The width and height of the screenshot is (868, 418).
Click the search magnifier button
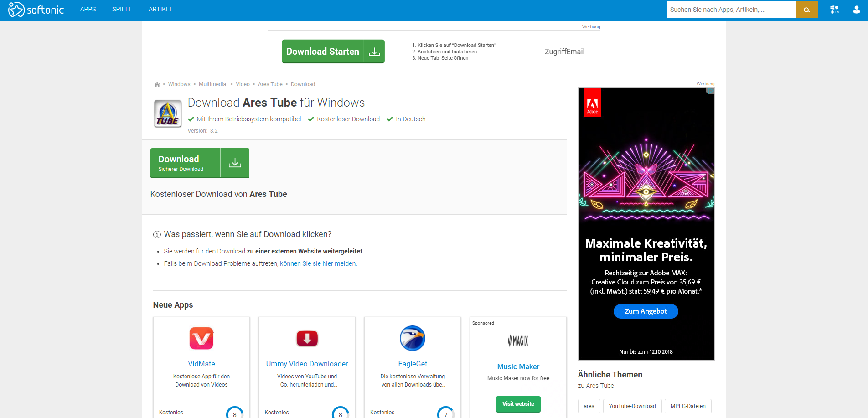(x=806, y=10)
